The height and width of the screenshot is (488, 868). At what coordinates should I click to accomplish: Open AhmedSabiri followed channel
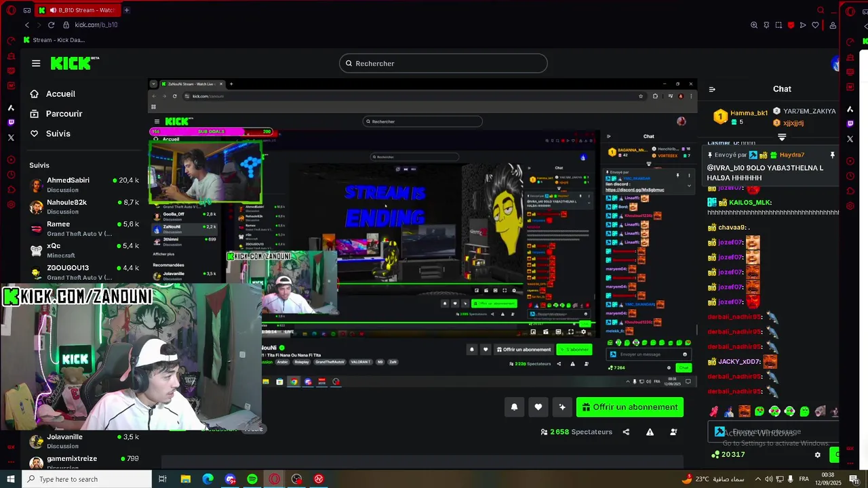tap(84, 185)
